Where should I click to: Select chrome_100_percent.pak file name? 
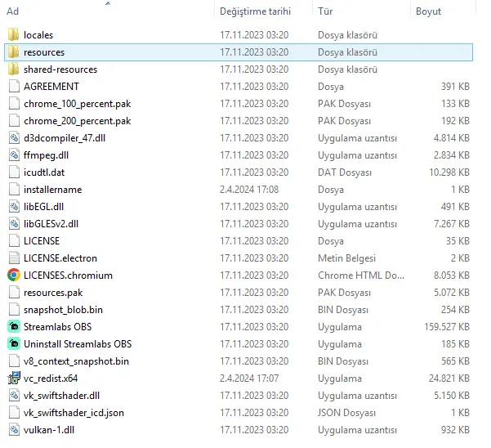coord(78,104)
